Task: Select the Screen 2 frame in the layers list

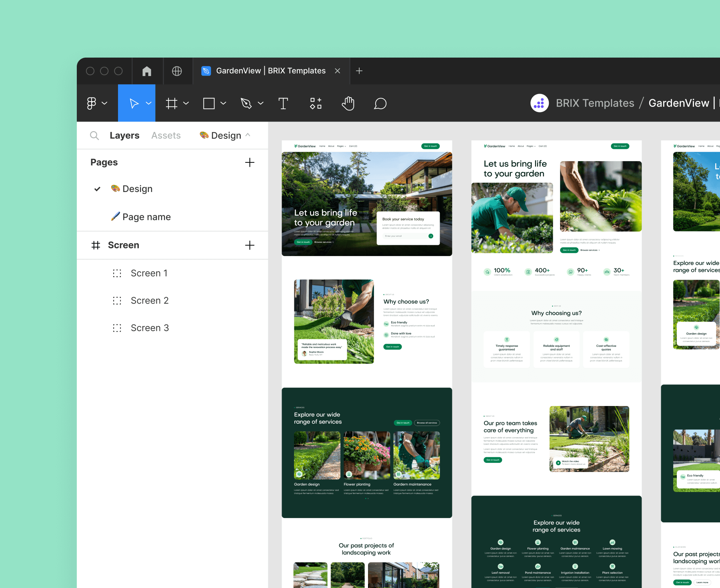Action: [x=150, y=300]
